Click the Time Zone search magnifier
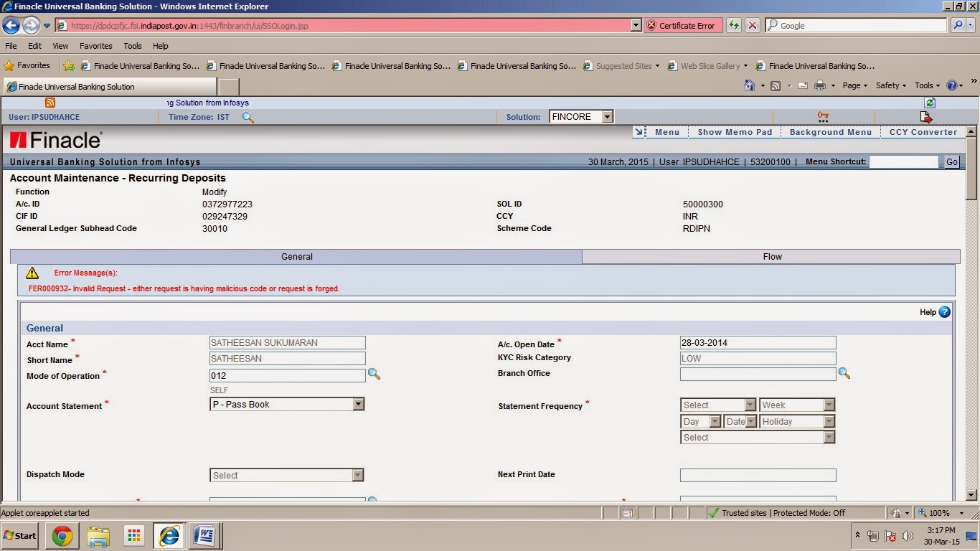The image size is (980, 551). point(248,116)
